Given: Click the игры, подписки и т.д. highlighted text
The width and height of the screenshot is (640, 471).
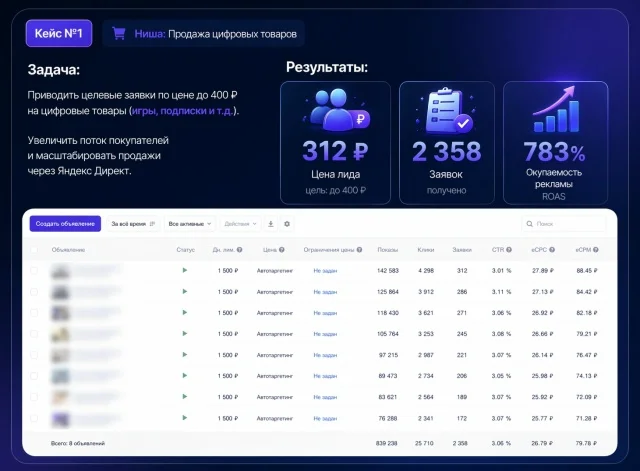Looking at the screenshot, I should (x=182, y=111).
